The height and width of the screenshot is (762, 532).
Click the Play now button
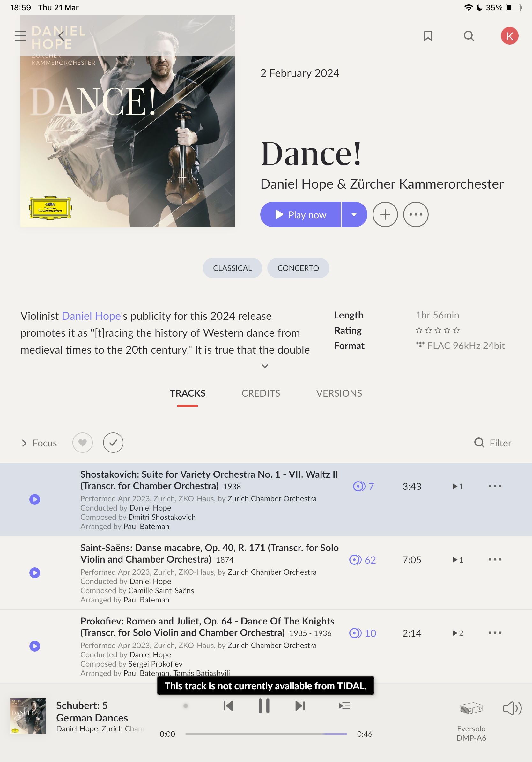pyautogui.click(x=300, y=214)
